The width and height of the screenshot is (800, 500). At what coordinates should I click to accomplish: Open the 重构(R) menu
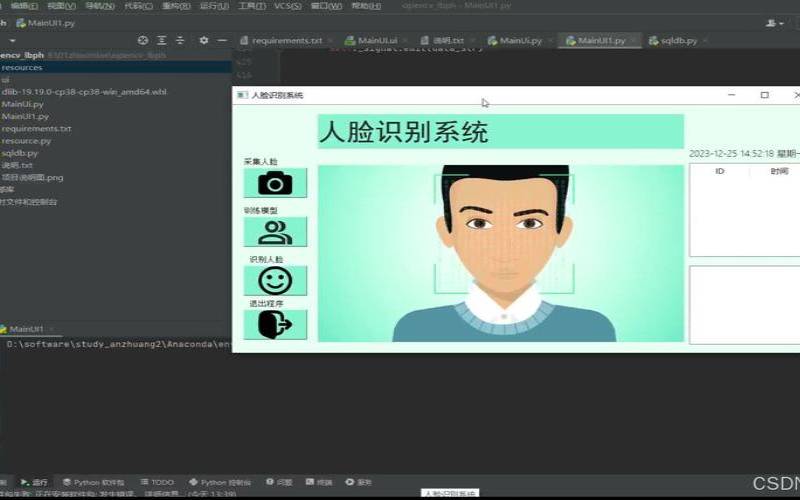click(x=176, y=6)
